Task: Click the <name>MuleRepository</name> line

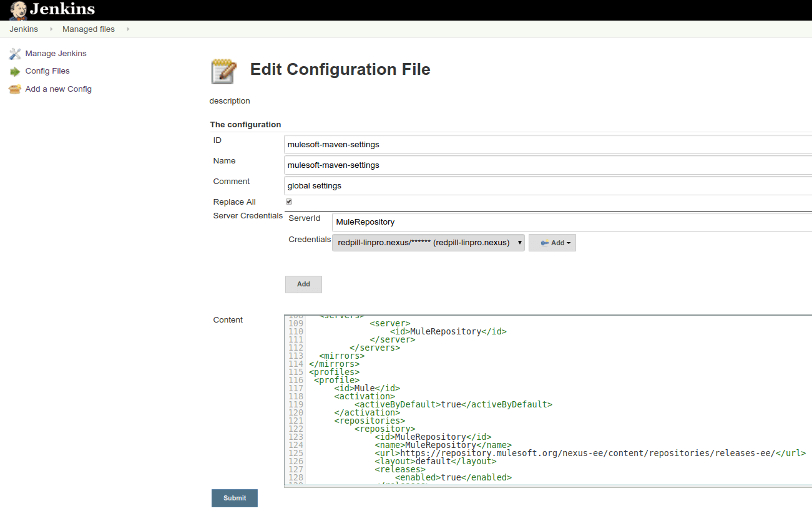Action: click(443, 445)
